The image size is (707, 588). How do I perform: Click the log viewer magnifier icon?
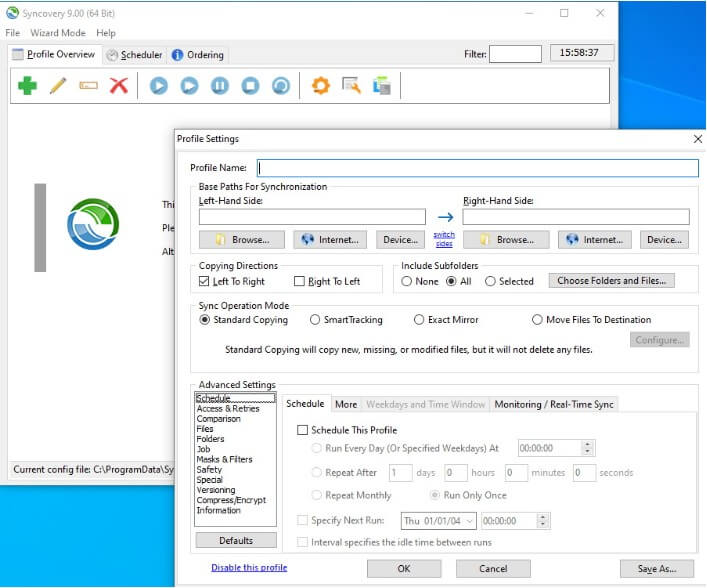tap(351, 86)
